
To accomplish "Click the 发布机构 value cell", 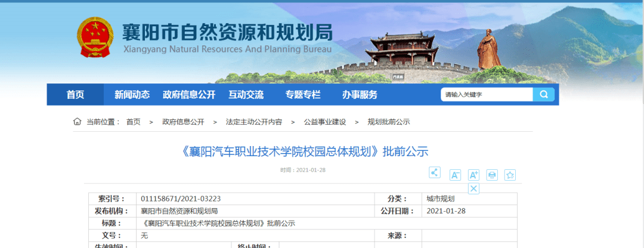I will click(x=255, y=211).
